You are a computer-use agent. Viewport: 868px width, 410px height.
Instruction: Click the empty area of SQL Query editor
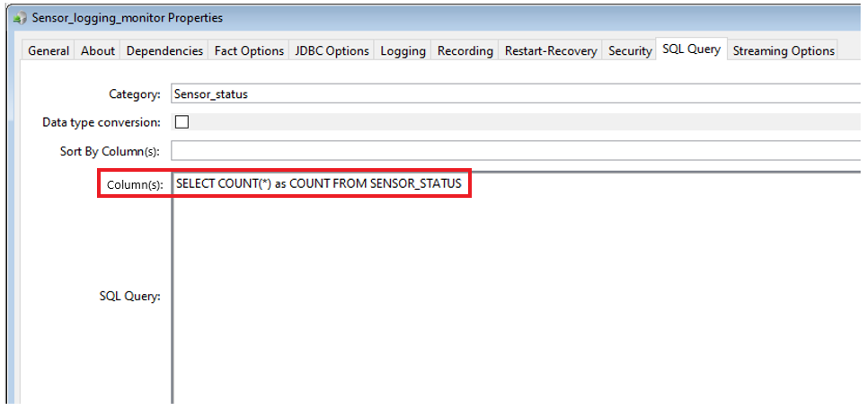[512, 297]
